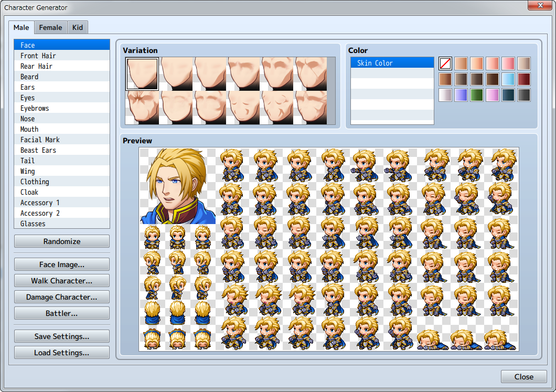Select Clothing in the parts list
Viewport: 556px width, 392px height.
62,182
